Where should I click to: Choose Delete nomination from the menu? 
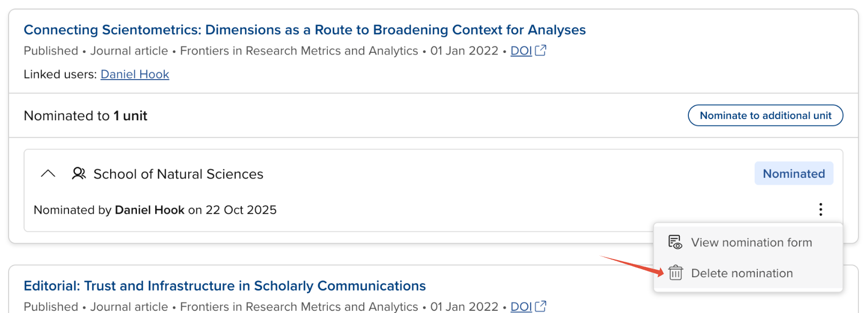(741, 273)
